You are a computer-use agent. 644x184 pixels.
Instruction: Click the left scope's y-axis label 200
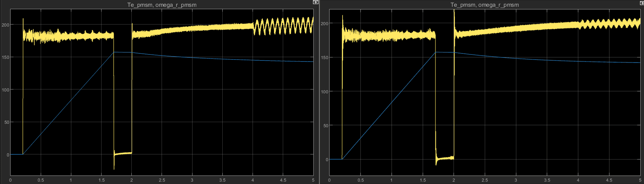click(x=5, y=25)
